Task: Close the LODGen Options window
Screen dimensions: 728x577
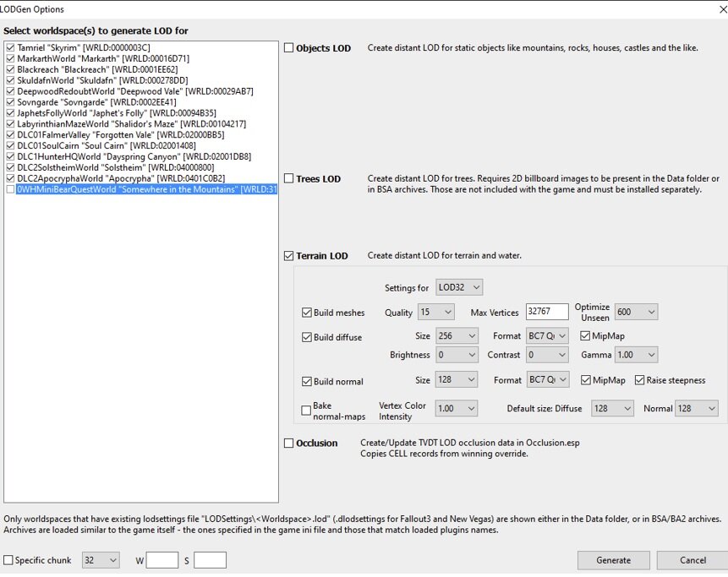Action: 723,9
